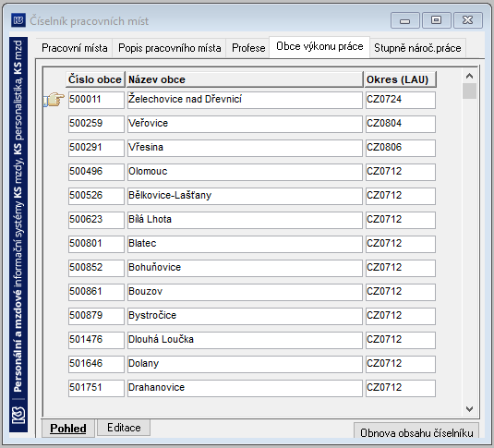
Task: Click the Bystročice name field
Action: click(245, 316)
